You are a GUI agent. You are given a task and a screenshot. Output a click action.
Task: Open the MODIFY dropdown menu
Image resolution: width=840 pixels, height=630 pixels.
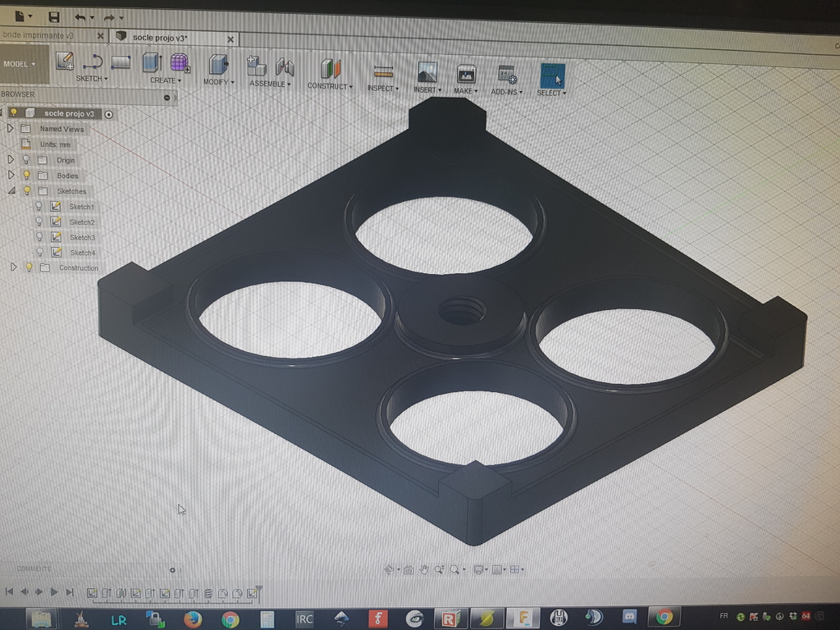click(218, 82)
